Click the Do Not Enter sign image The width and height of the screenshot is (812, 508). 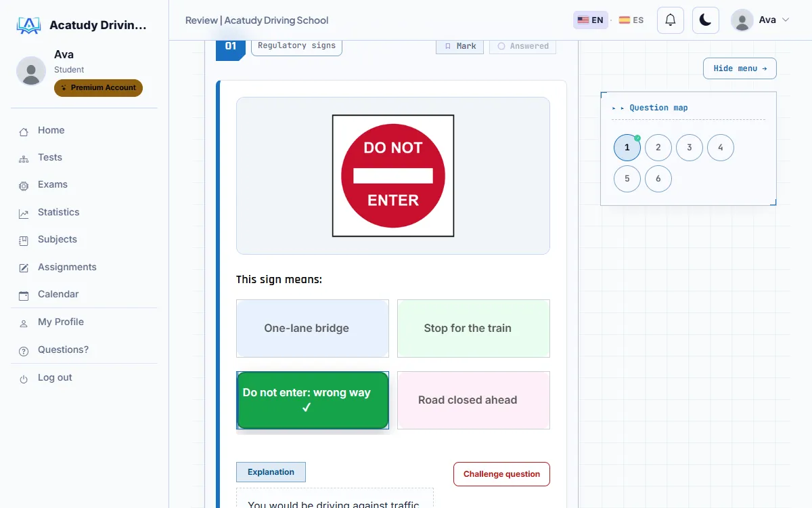coord(393,176)
